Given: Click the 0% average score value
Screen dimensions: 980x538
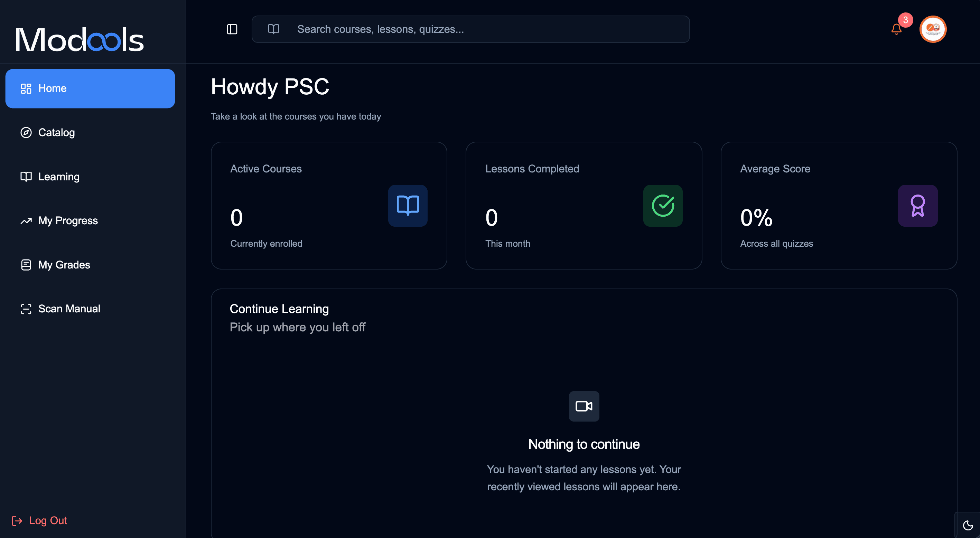Looking at the screenshot, I should 756,218.
